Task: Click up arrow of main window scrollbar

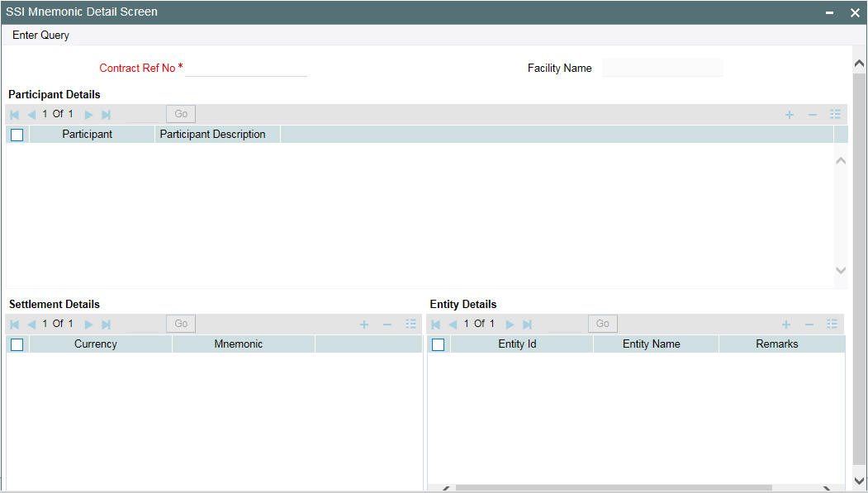Action: (859, 64)
